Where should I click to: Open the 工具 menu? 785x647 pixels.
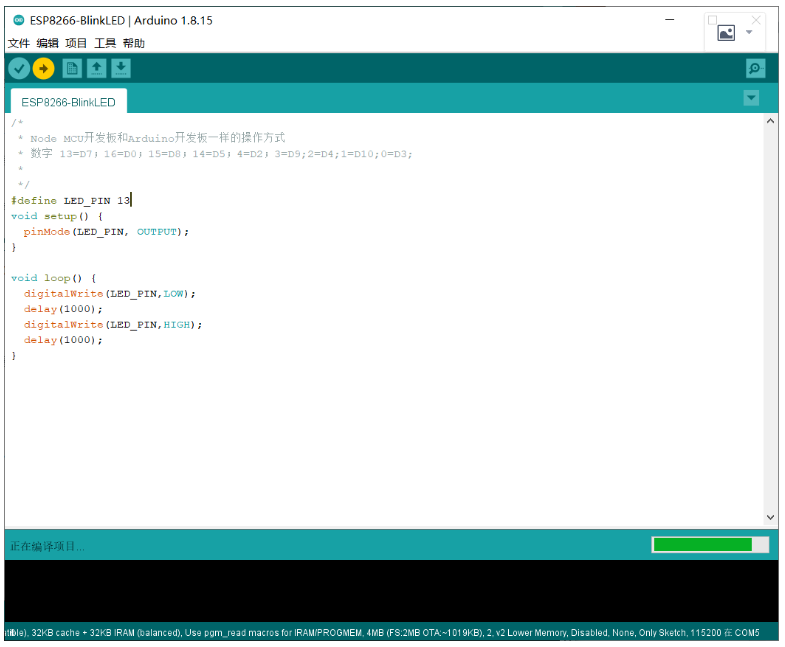point(105,43)
